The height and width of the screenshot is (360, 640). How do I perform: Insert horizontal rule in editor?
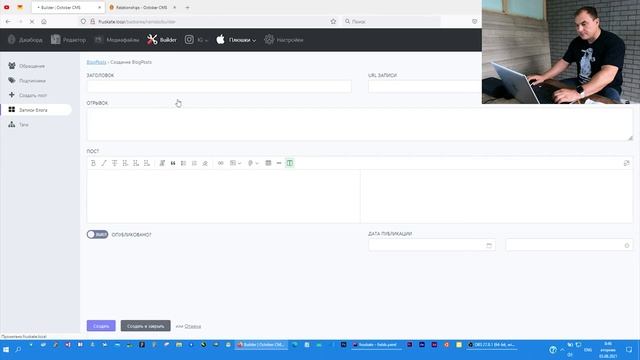(x=279, y=163)
